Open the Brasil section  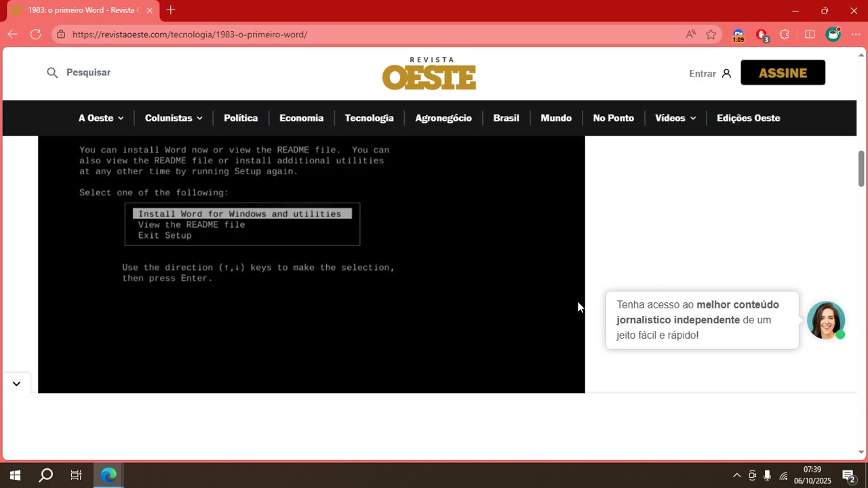pos(506,118)
